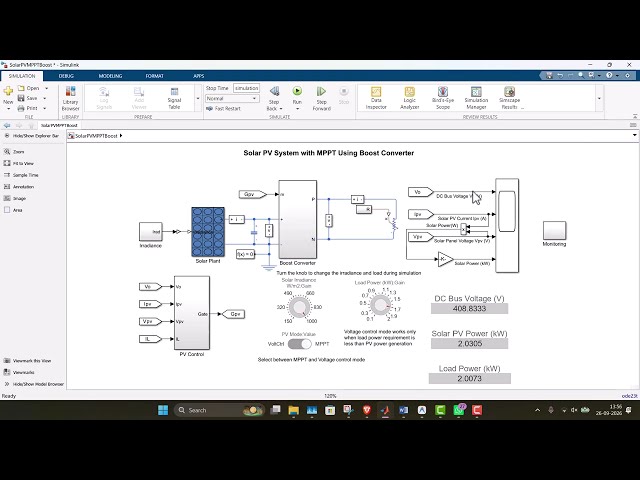The width and height of the screenshot is (640, 480).
Task: Expand the Review Results gallery arrow
Action: (x=599, y=98)
